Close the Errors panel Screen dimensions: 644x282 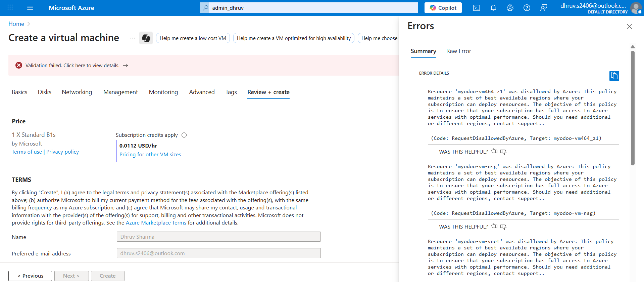coord(629,26)
